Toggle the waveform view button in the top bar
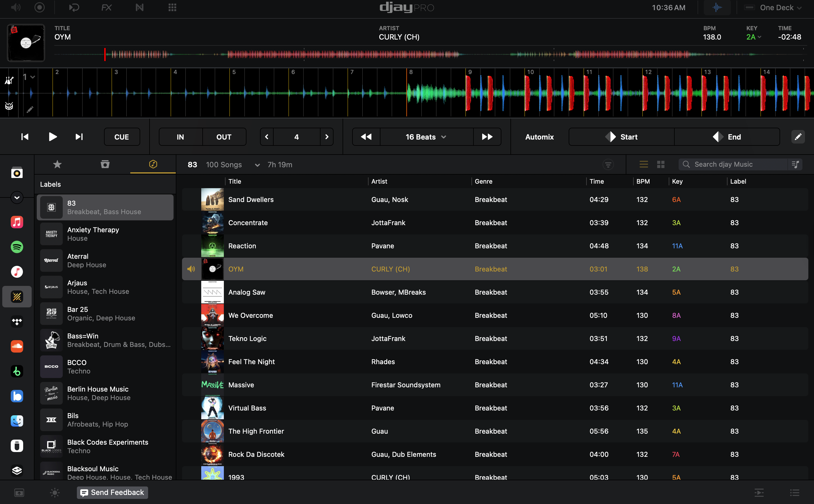The image size is (814, 504). tap(717, 7)
